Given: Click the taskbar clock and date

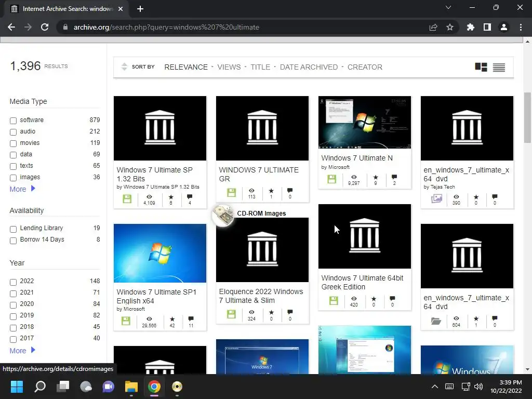Looking at the screenshot, I should [x=506, y=387].
